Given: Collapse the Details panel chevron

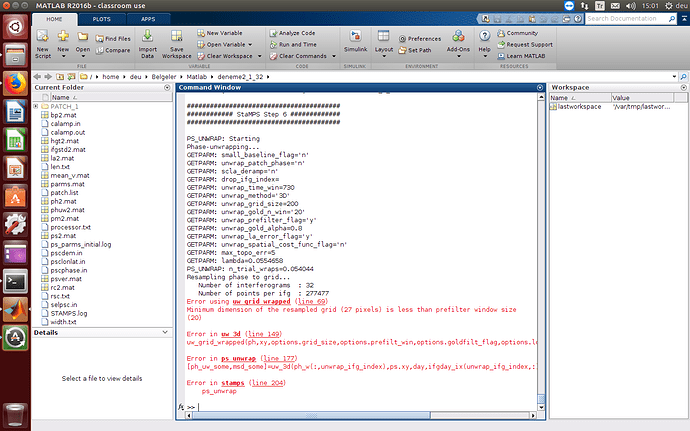Looking at the screenshot, I should coord(165,332).
